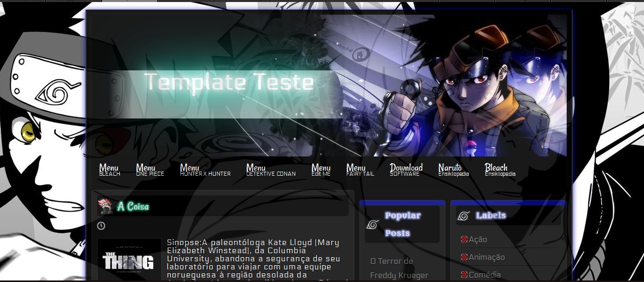Open the Menu BLEACH navigation item

pos(110,170)
